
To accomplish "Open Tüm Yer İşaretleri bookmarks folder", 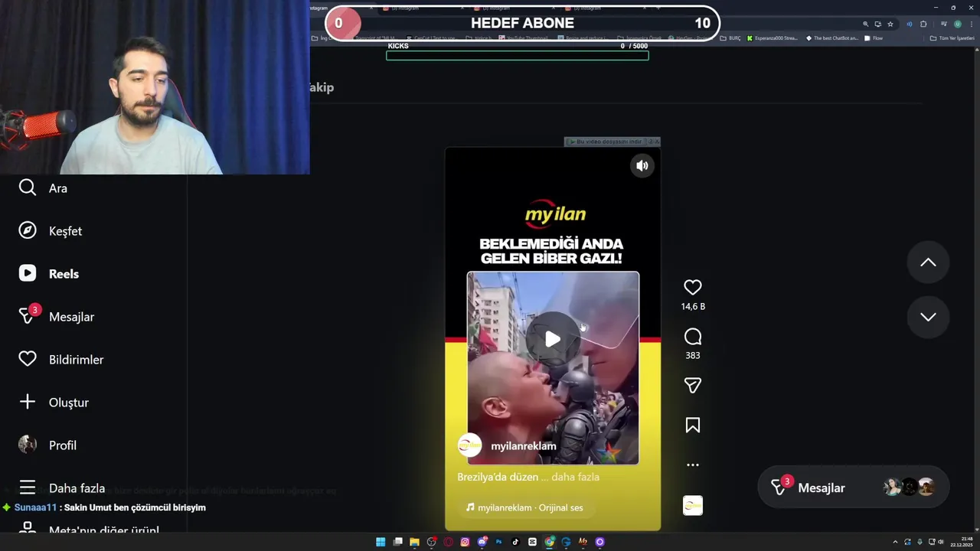I will 952,38.
